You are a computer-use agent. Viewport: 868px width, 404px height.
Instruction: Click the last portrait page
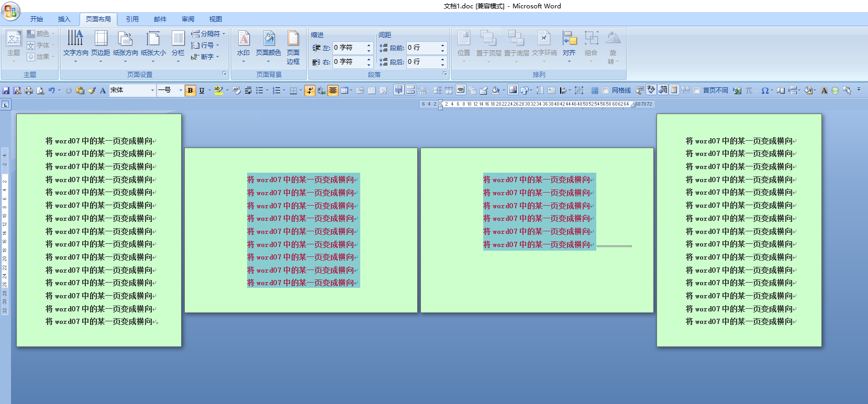pos(739,230)
